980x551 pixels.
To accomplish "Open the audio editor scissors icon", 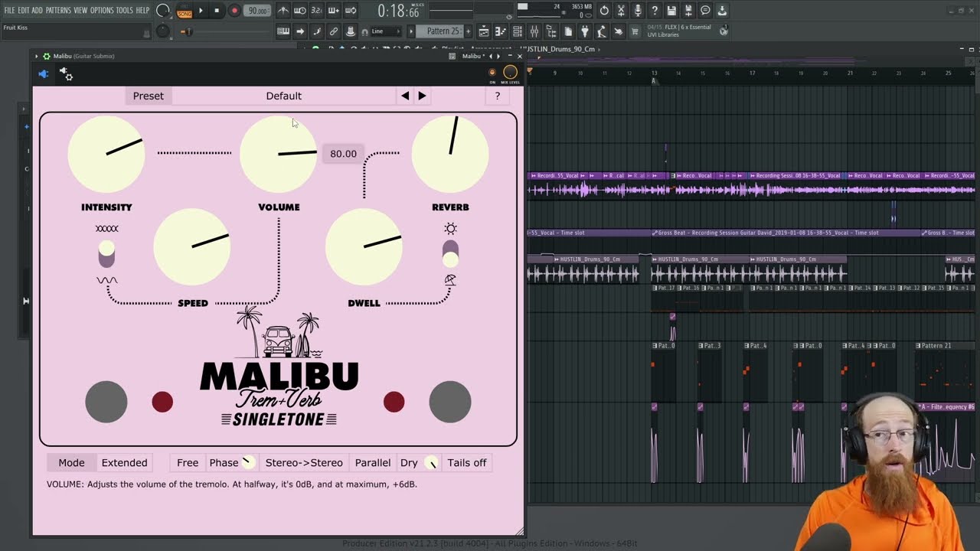I will [621, 11].
